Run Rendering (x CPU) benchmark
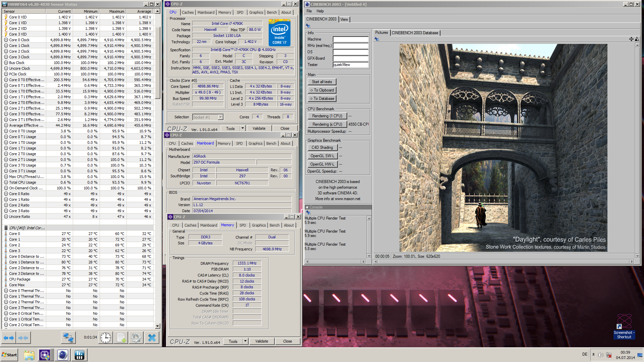This screenshot has width=644, height=362. (x=327, y=124)
